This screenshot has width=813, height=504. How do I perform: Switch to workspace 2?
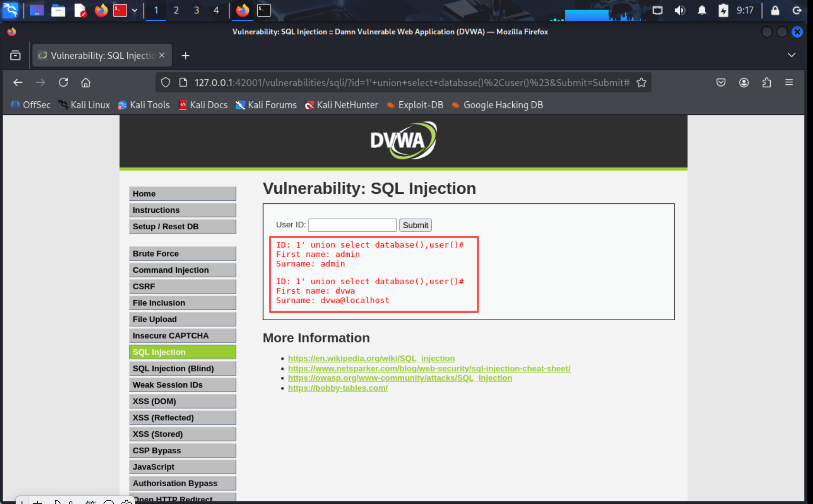pyautogui.click(x=176, y=10)
